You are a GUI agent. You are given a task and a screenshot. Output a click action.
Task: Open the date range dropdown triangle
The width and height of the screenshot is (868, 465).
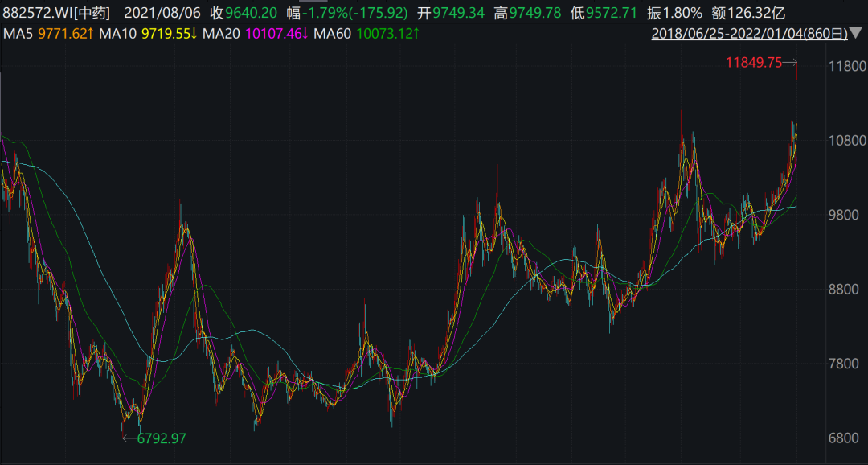858,34
